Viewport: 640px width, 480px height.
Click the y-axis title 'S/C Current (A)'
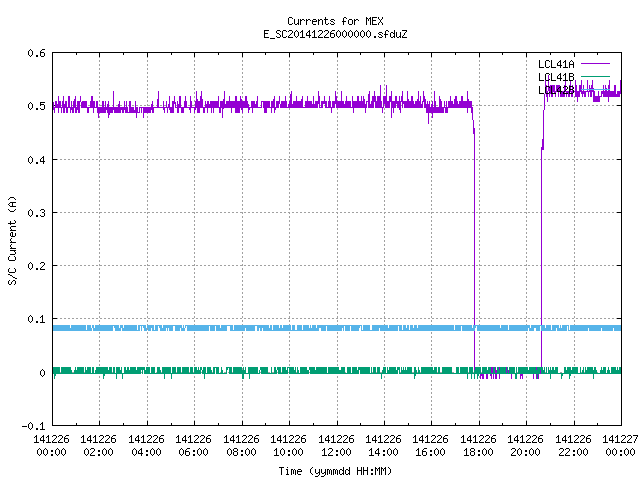tap(12, 240)
